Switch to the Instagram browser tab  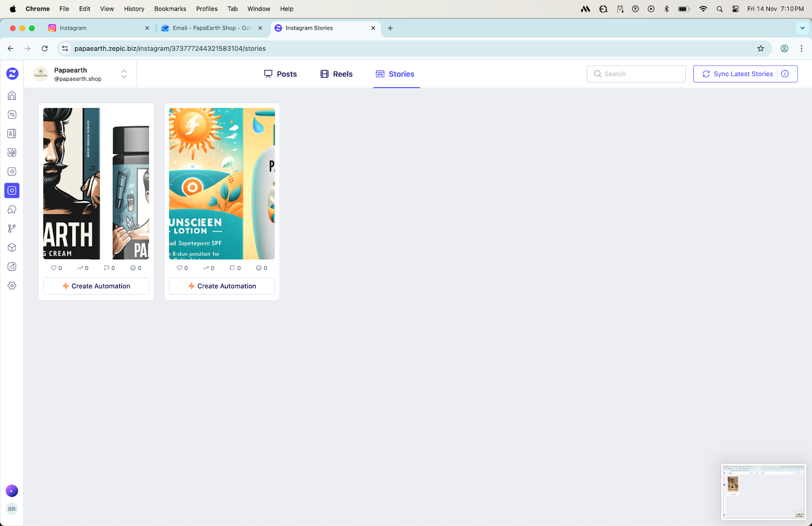click(x=99, y=28)
